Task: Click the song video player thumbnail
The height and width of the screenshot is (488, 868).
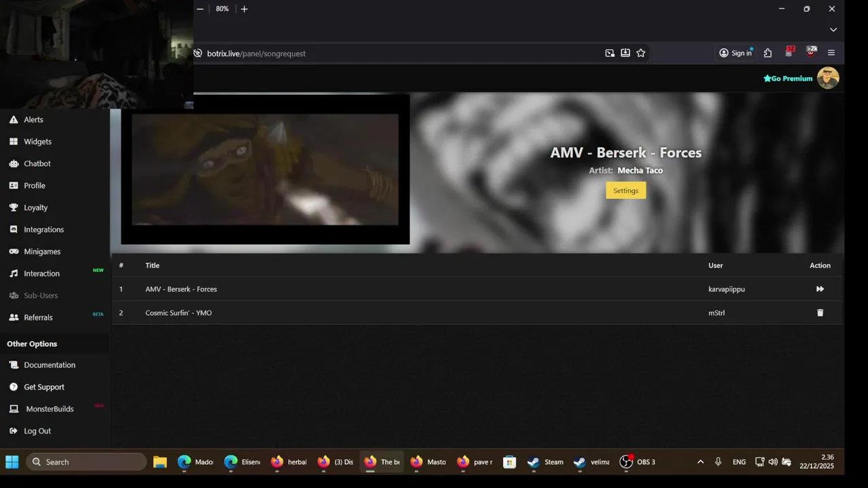Action: tap(265, 169)
